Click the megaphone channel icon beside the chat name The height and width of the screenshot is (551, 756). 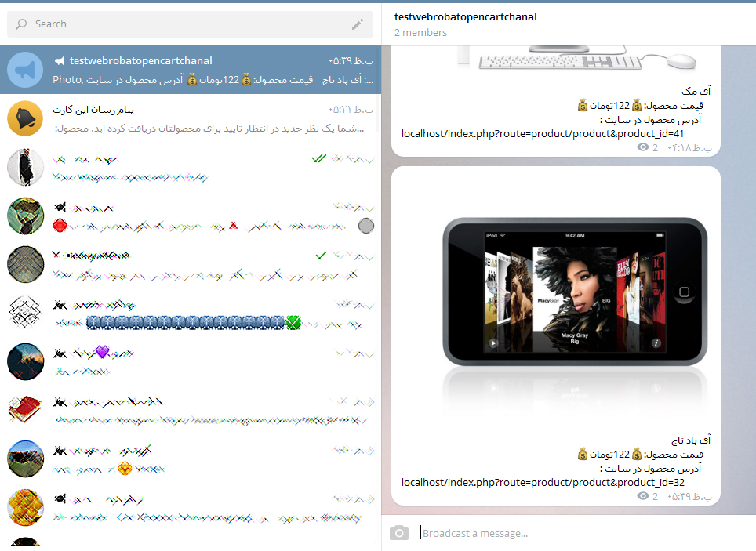tap(60, 60)
